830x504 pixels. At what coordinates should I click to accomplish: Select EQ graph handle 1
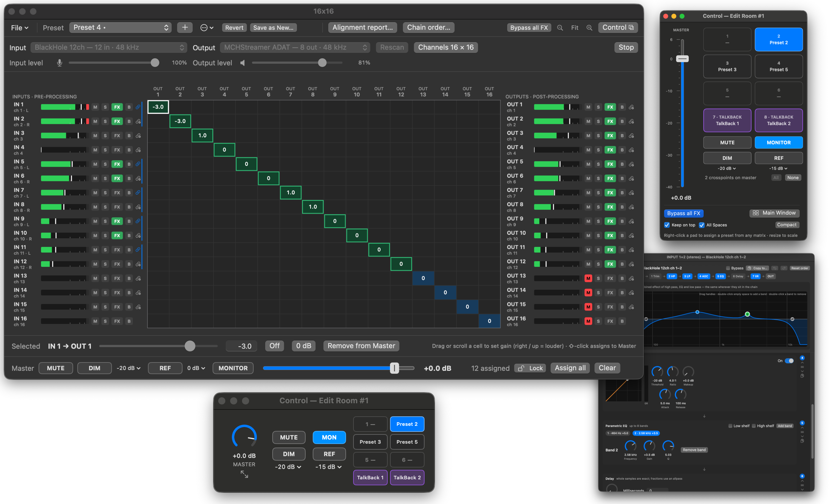click(697, 312)
